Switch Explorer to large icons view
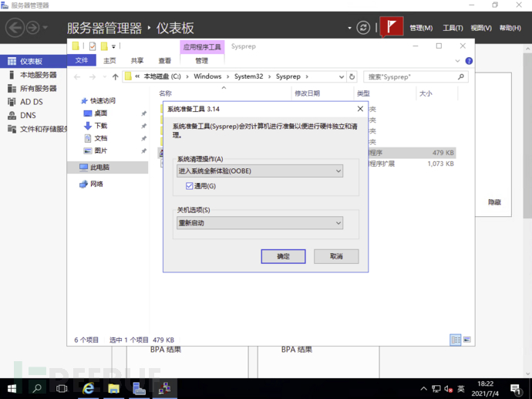This screenshot has width=532, height=399. coord(467,340)
